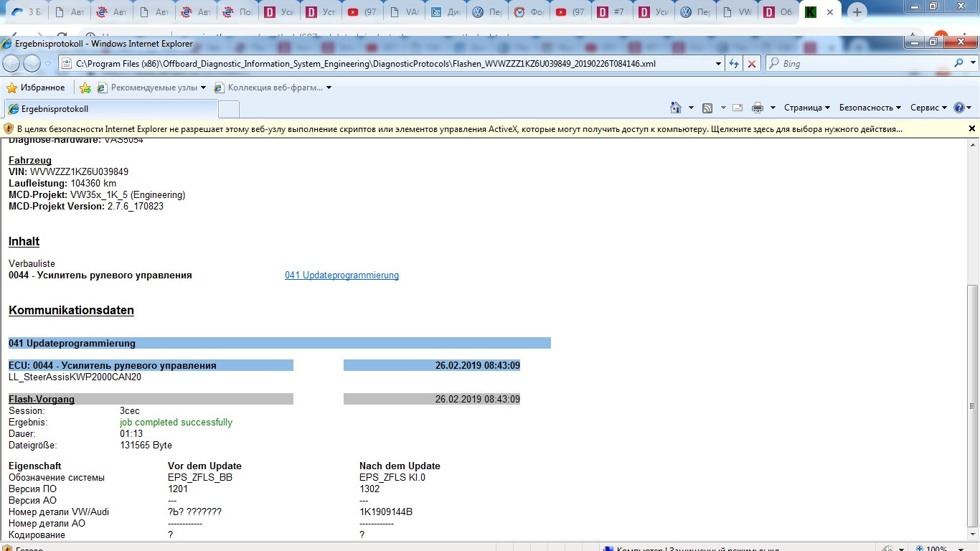Click the 'job completed successfully' result text

pos(176,422)
